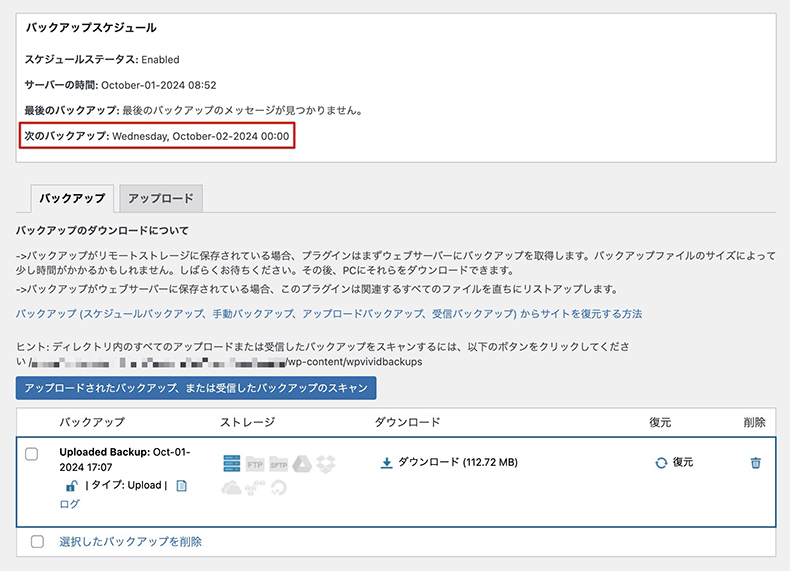Click the Google Drive storage icon
The width and height of the screenshot is (790, 571).
point(302,463)
